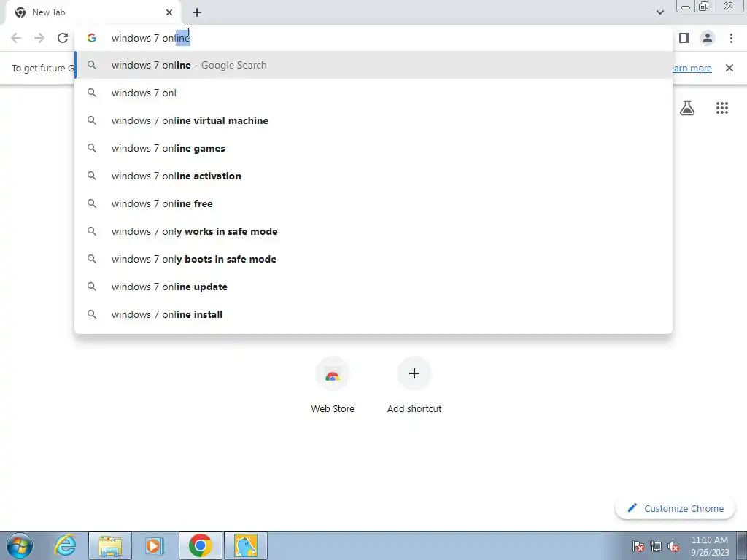Open a new tab with plus button
Viewport: 747px width, 560px height.
click(197, 12)
